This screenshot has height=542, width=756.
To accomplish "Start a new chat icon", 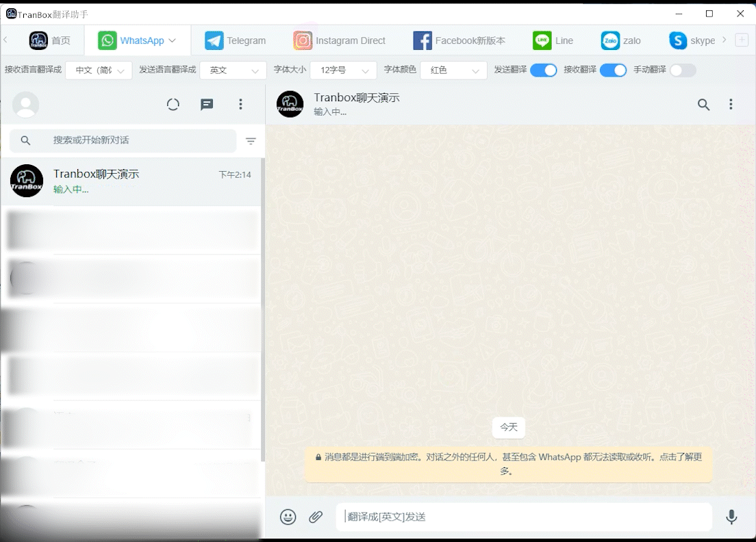I will (x=207, y=105).
